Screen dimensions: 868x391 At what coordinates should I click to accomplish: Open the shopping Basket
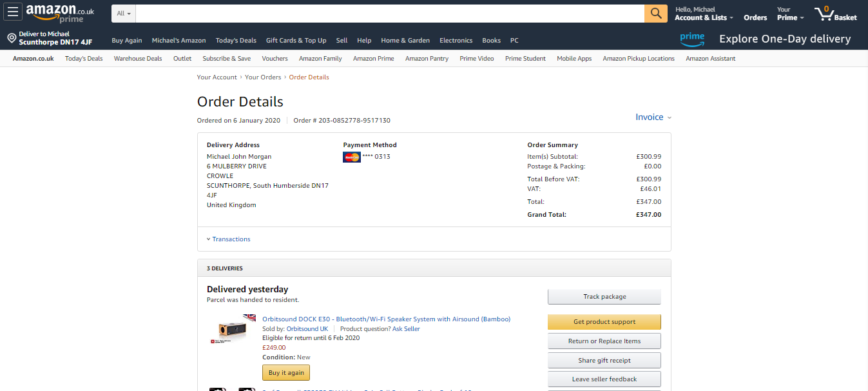836,14
